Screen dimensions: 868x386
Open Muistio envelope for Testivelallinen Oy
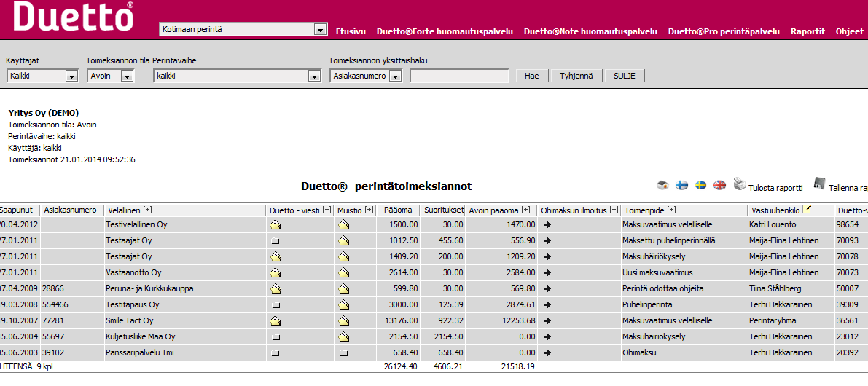[344, 225]
